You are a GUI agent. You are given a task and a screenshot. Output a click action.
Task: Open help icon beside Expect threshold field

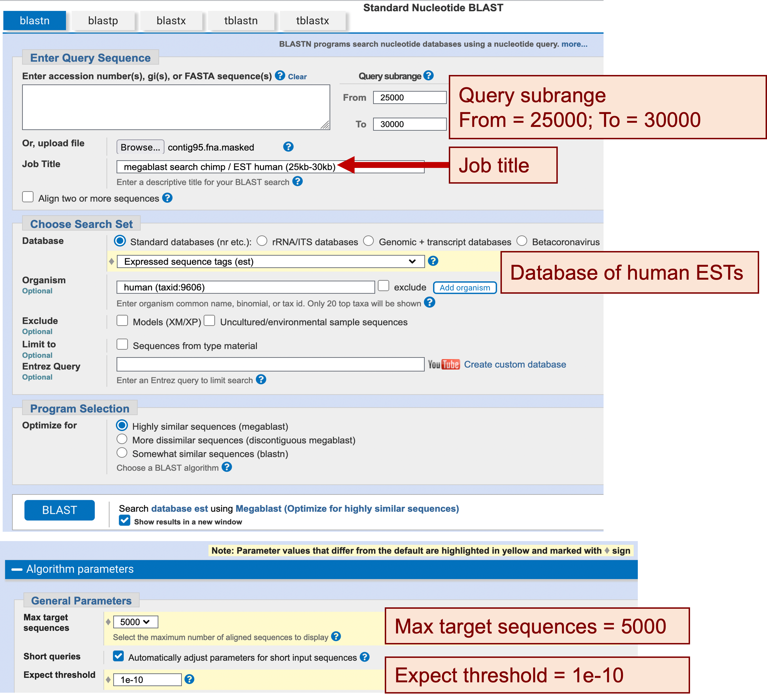[189, 679]
